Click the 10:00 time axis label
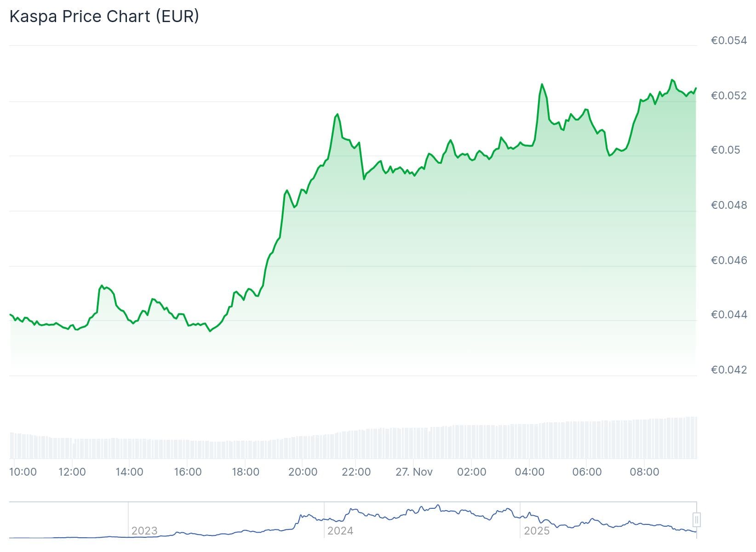The width and height of the screenshot is (756, 552). tap(23, 472)
